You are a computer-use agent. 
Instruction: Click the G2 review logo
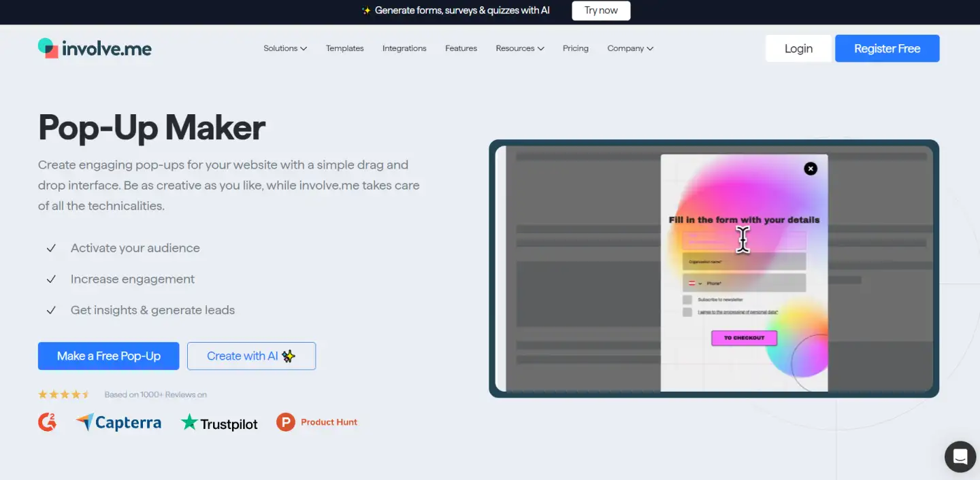point(47,422)
